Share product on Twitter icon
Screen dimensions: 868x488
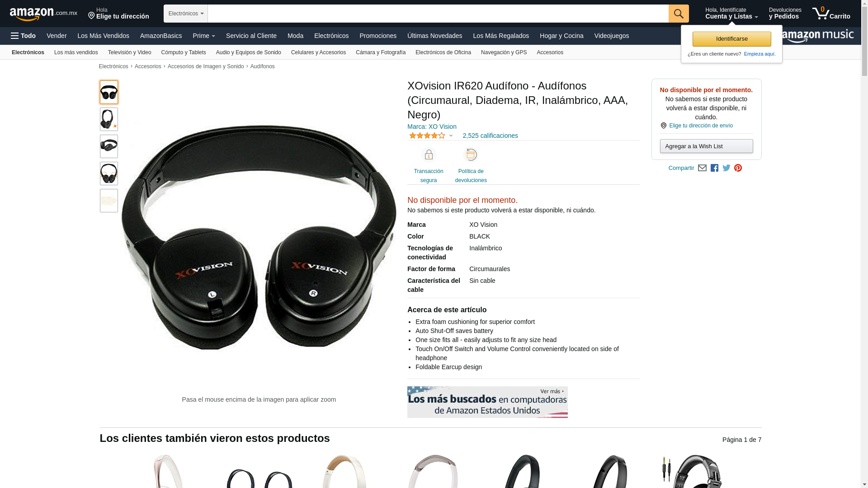point(726,168)
